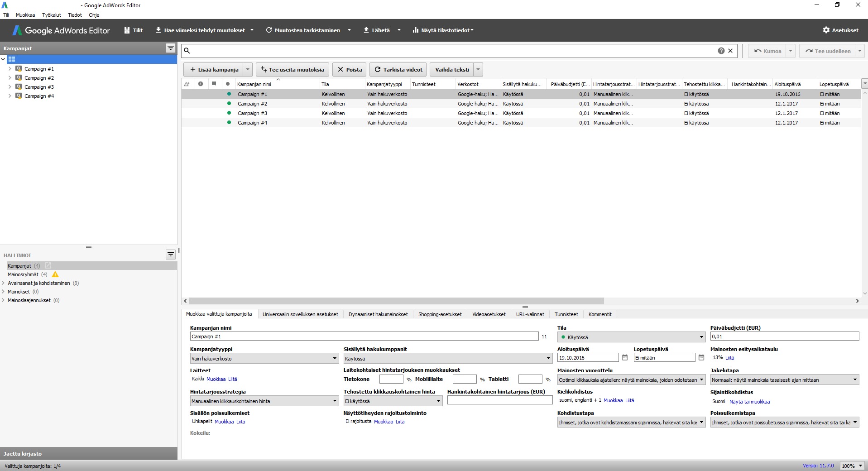
Task: Click Hae viimeksi tehdyt muutokset button
Action: [200, 30]
